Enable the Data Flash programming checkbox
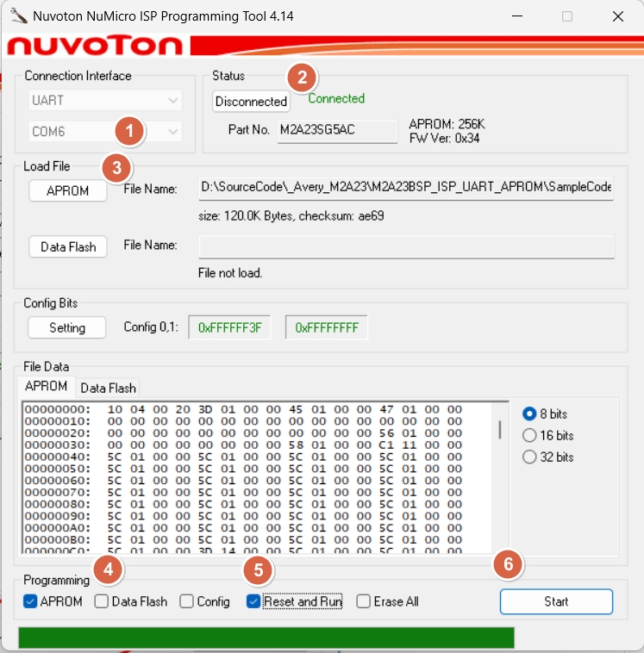Screen dimensions: 644x653 102,601
